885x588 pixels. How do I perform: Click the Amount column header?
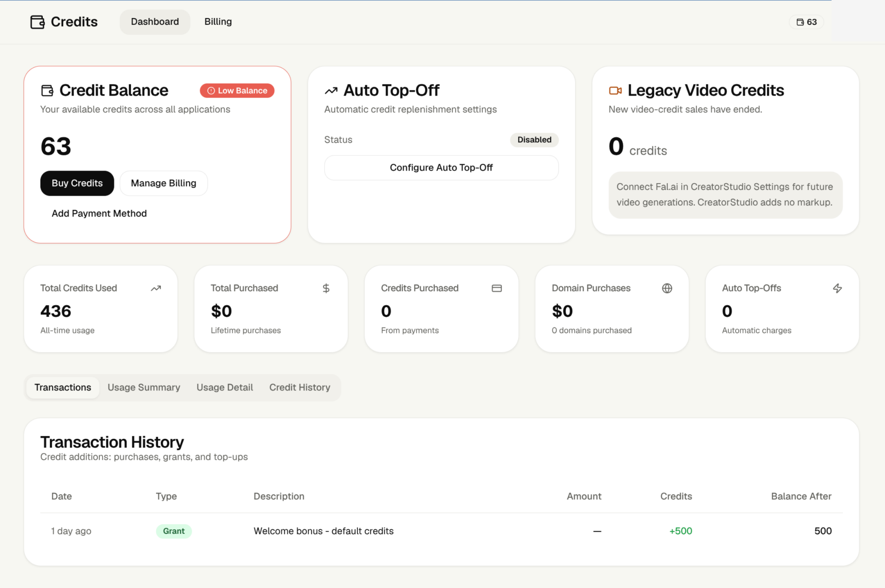click(584, 496)
